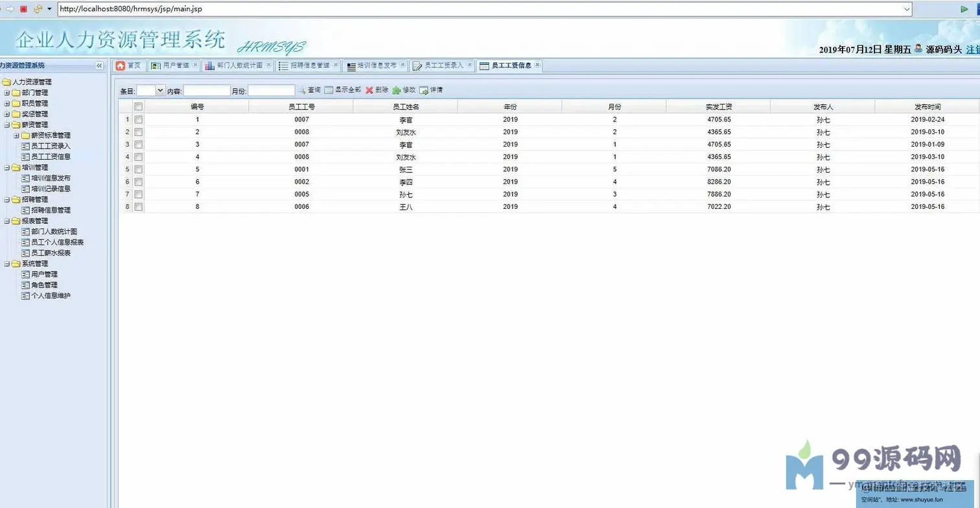Click the 内容 input field

coord(207,91)
